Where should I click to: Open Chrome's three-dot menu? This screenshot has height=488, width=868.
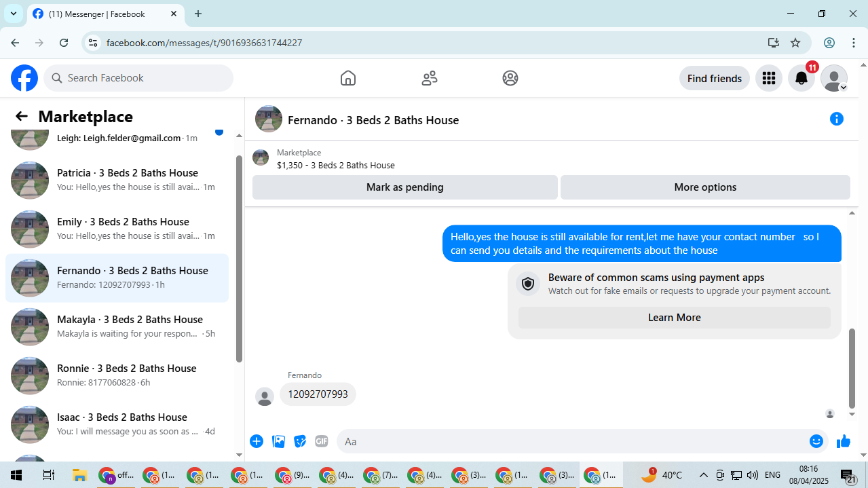pyautogui.click(x=854, y=43)
